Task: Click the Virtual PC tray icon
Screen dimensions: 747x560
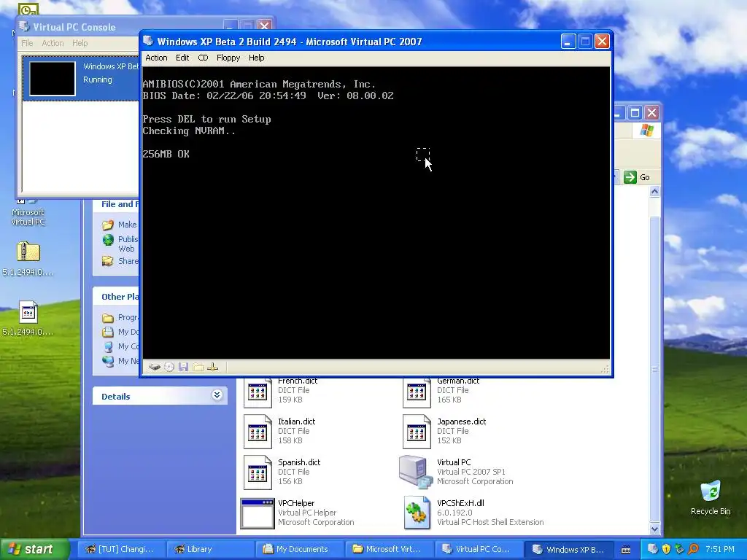Action: (653, 549)
